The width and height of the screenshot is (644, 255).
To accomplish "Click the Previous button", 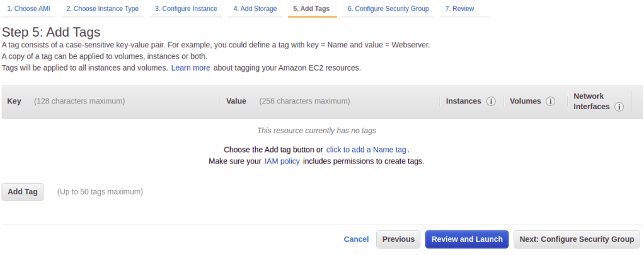I will click(398, 239).
